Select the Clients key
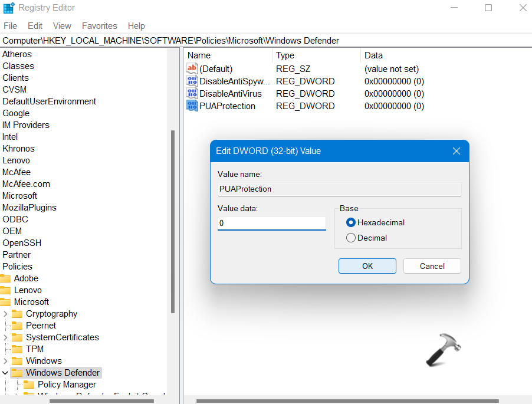The height and width of the screenshot is (404, 532). 15,78
